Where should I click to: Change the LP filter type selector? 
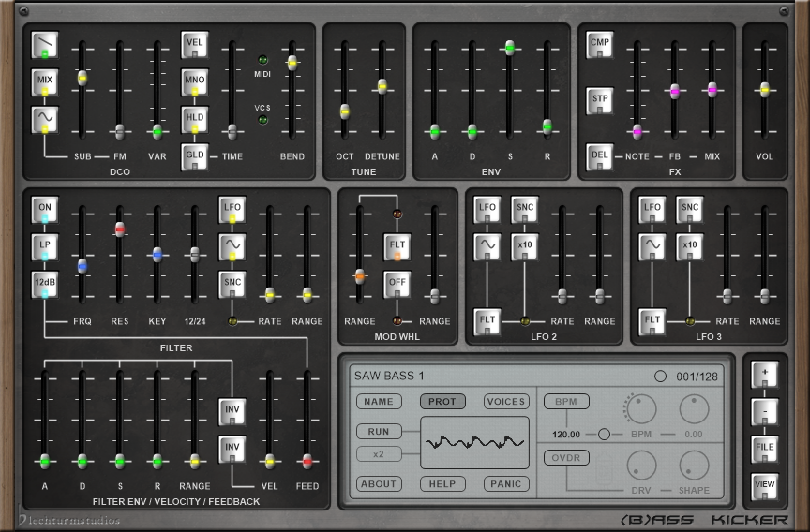click(44, 246)
